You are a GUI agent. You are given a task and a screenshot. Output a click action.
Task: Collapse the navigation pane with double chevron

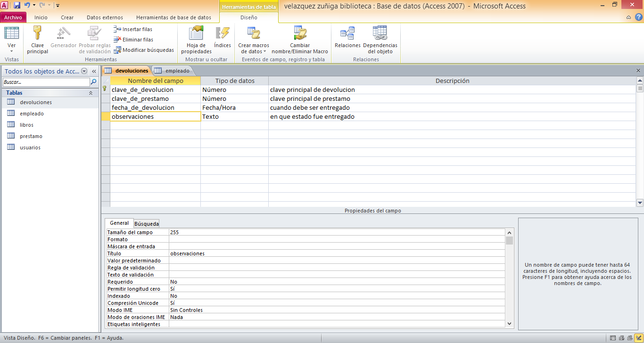pyautogui.click(x=94, y=71)
